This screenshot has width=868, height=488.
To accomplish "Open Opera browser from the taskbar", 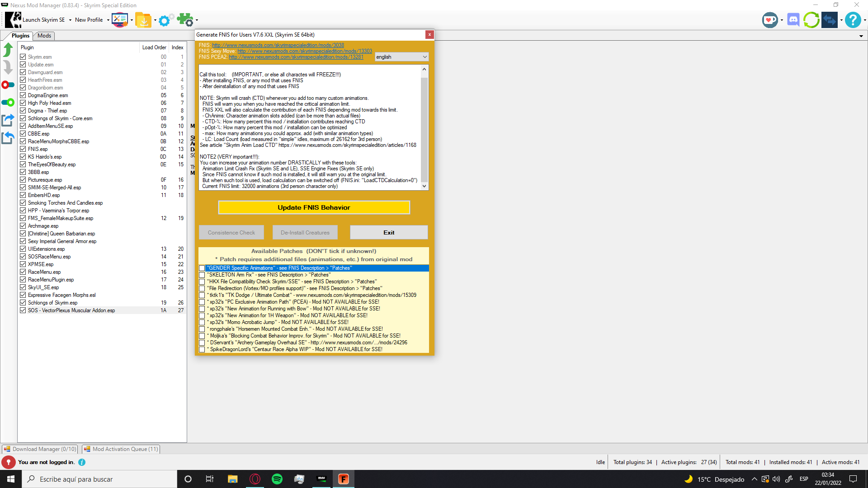I will tap(255, 479).
